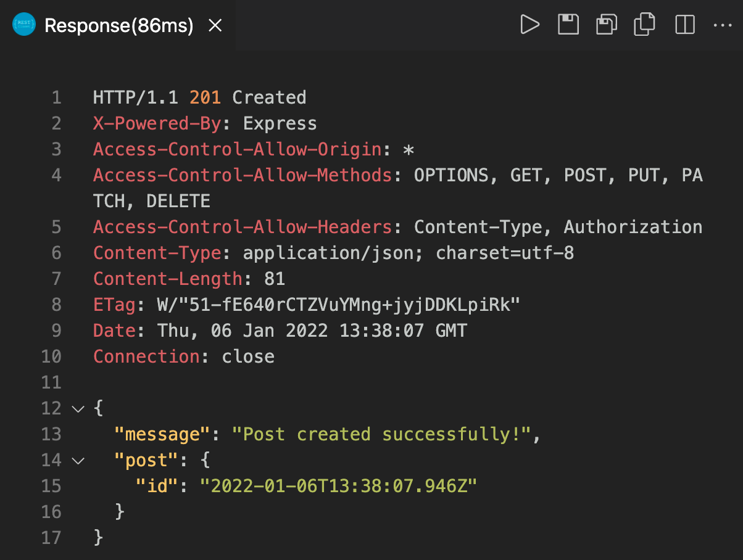
Task: Click line number 17 in the gutter
Action: [52, 538]
